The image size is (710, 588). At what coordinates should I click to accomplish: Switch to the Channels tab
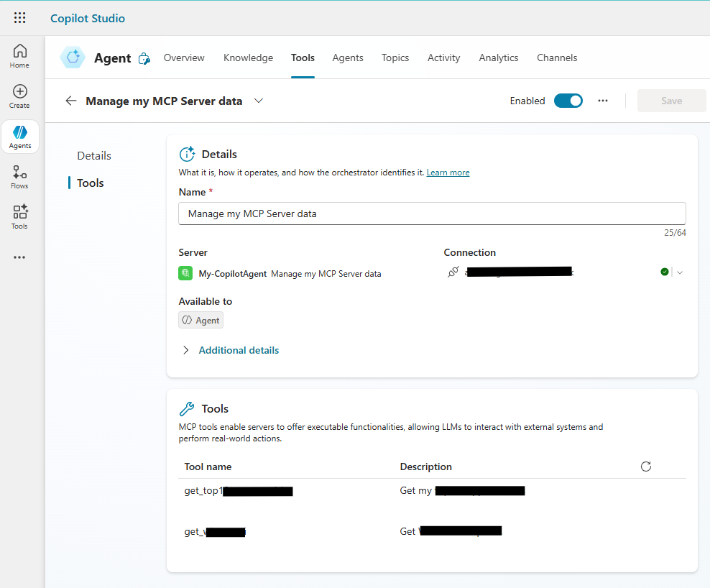(x=557, y=58)
